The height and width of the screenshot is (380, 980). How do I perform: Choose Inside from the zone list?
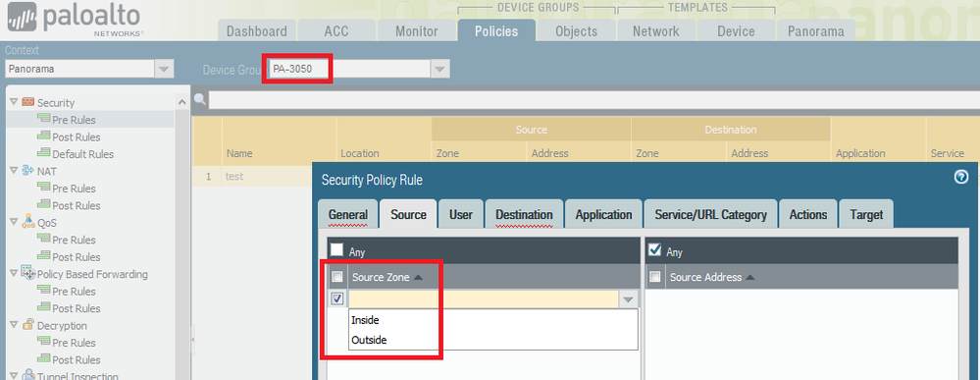point(493,320)
